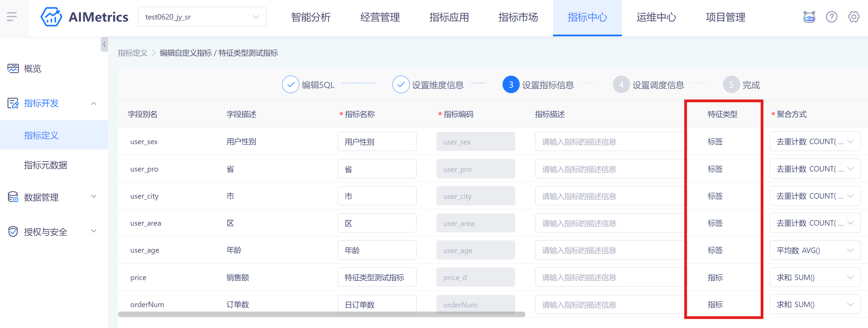868x328 pixels.
Task: Go back to the 编辑SQL step
Action: coord(291,85)
